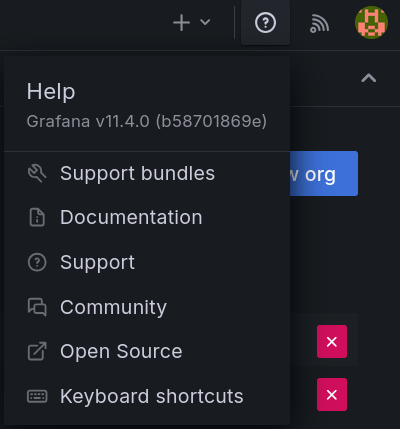Click the document icon beside Documentation
400x429 pixels.
(x=37, y=218)
